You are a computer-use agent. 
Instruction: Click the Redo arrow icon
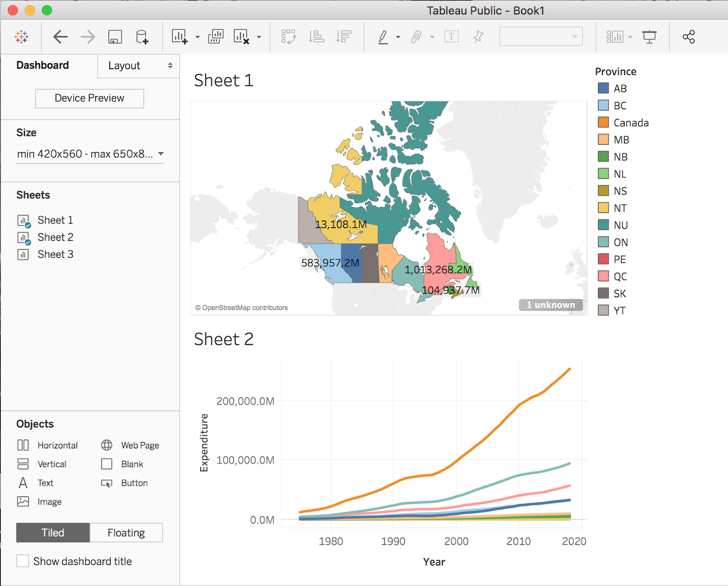pyautogui.click(x=87, y=37)
